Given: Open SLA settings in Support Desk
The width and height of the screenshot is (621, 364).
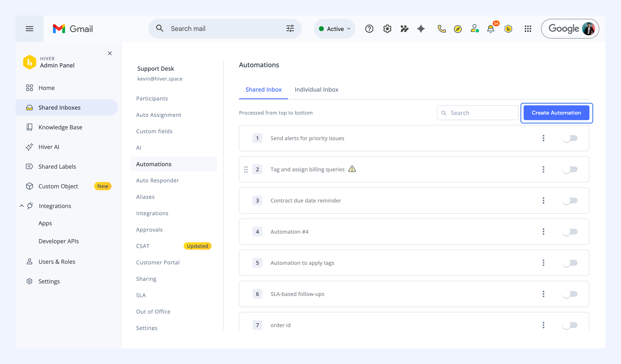Looking at the screenshot, I should click(141, 295).
